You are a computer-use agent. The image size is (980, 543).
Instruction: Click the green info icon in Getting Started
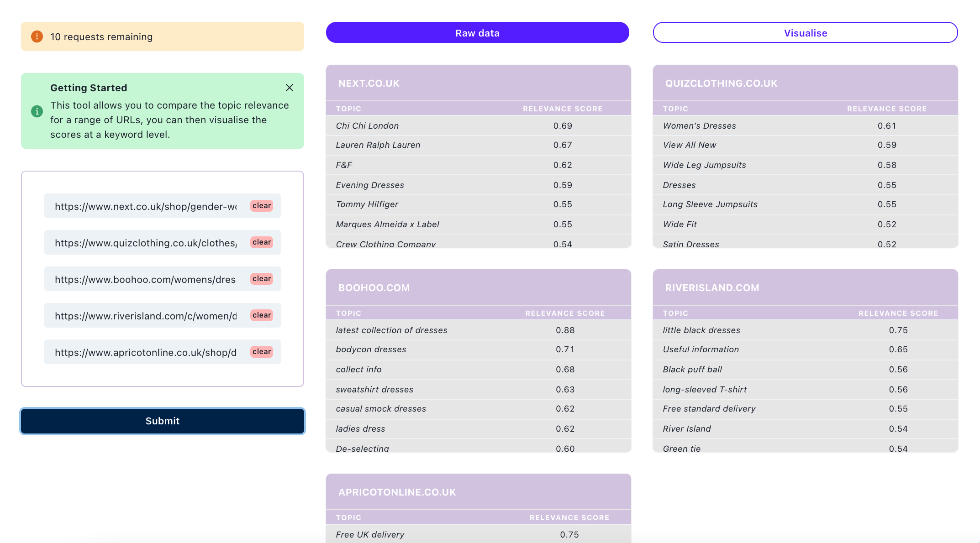point(37,111)
